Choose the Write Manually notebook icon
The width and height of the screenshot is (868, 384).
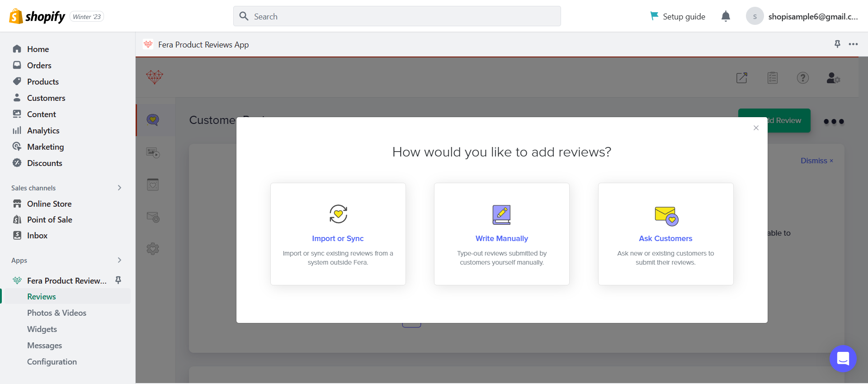[502, 215]
